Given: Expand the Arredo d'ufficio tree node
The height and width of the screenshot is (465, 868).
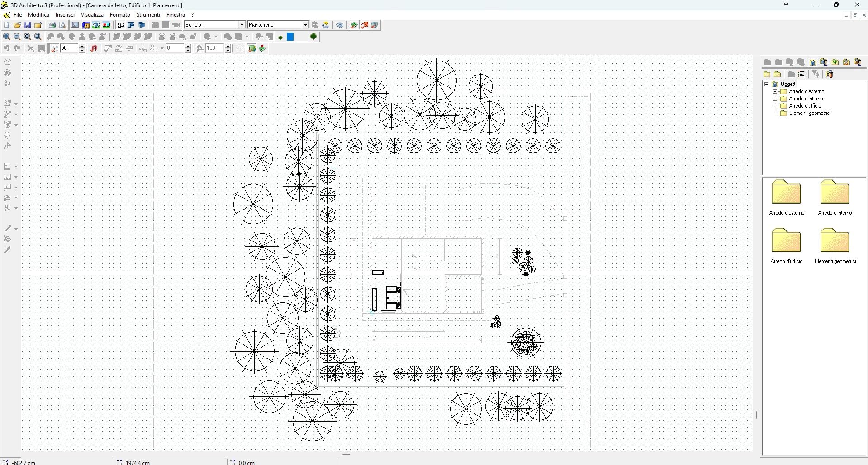Looking at the screenshot, I should tap(775, 106).
